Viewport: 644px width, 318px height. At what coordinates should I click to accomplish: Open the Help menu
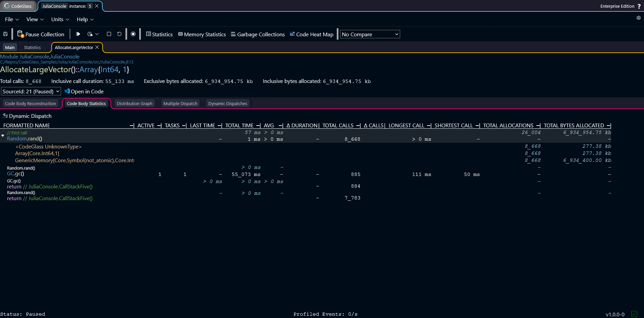(85, 19)
